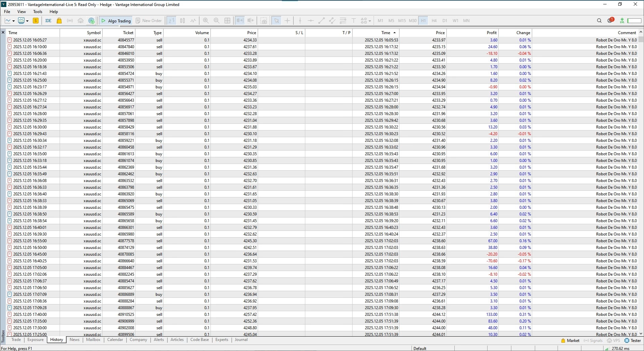The image size is (644, 351).
Task: Switch to the Exposure tab
Action: point(36,340)
